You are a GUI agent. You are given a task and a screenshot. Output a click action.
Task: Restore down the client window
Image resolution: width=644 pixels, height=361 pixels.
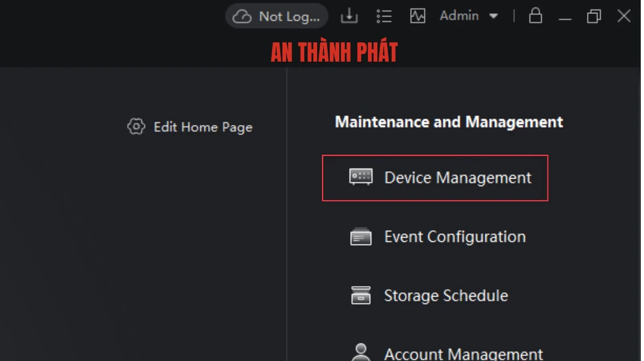(594, 16)
